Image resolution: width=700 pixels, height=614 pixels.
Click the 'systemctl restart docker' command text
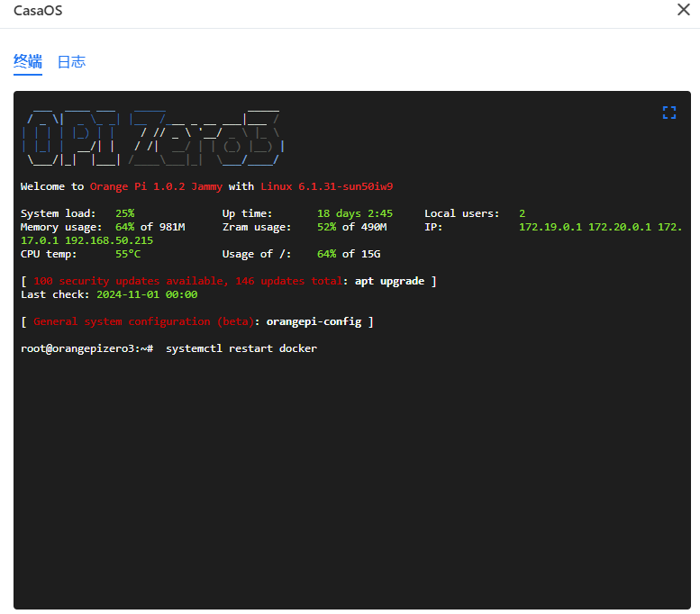[x=241, y=348]
